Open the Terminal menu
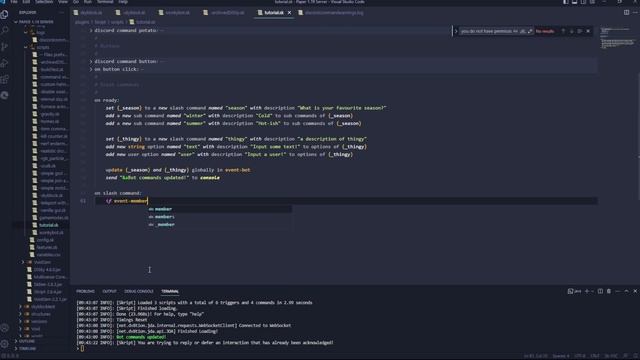The width and height of the screenshot is (640, 360). pos(105,2)
